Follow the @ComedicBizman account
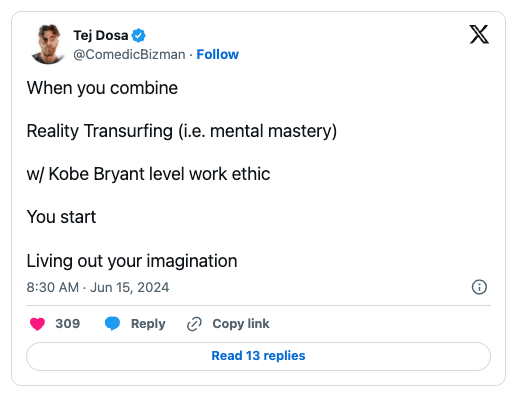 [x=217, y=54]
